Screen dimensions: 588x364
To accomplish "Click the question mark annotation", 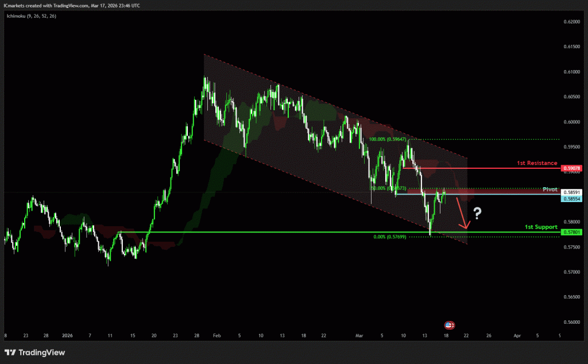I will (x=477, y=215).
